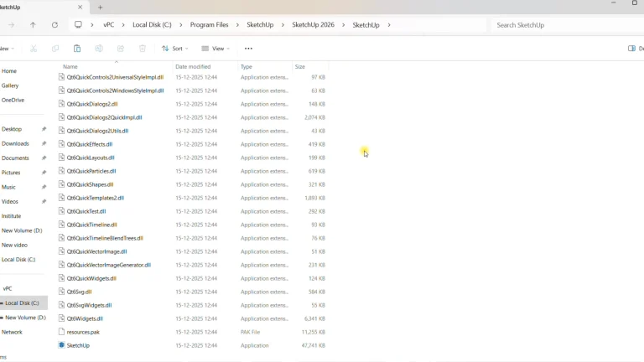Image resolution: width=644 pixels, height=362 pixels.
Task: Click the Refresh button
Action: point(55,25)
